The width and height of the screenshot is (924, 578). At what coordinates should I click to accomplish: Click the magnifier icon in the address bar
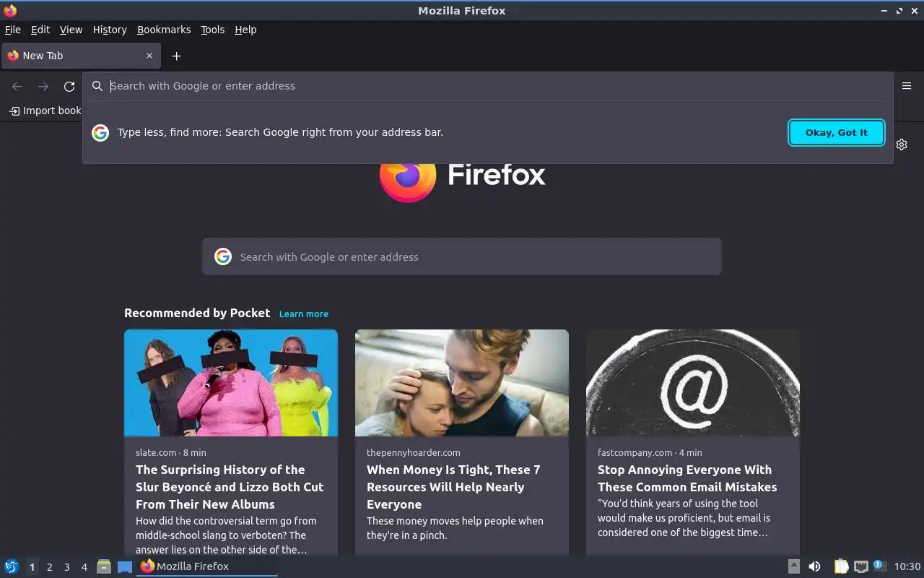click(x=97, y=86)
